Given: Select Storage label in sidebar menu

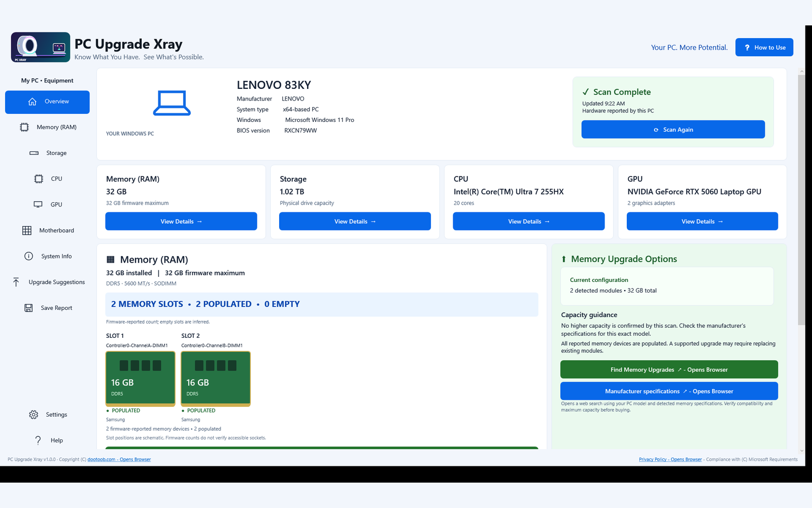Looking at the screenshot, I should click(x=56, y=153).
